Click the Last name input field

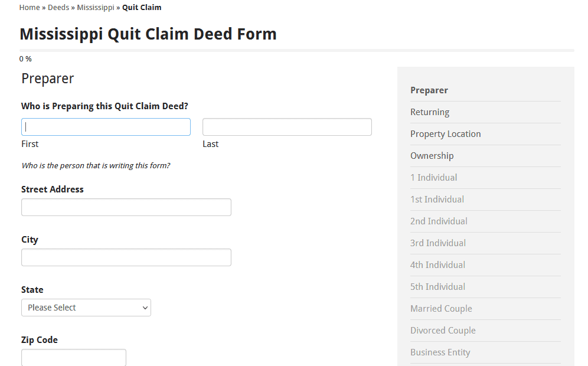287,126
